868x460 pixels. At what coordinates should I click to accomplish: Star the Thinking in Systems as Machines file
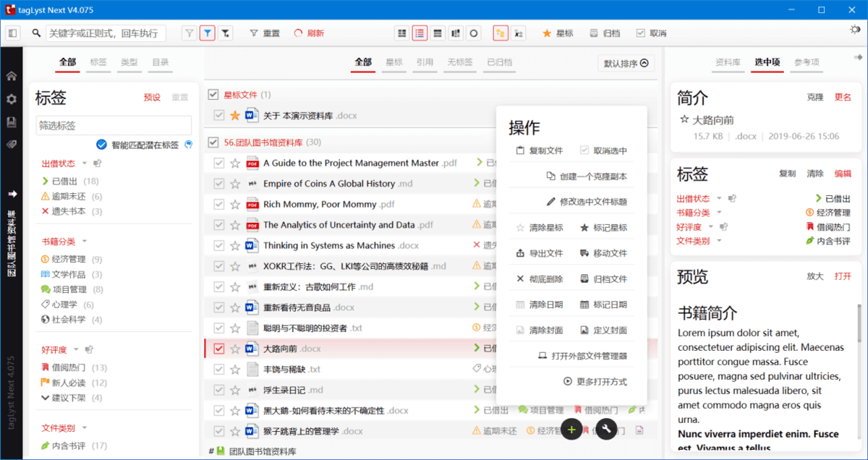coord(234,246)
